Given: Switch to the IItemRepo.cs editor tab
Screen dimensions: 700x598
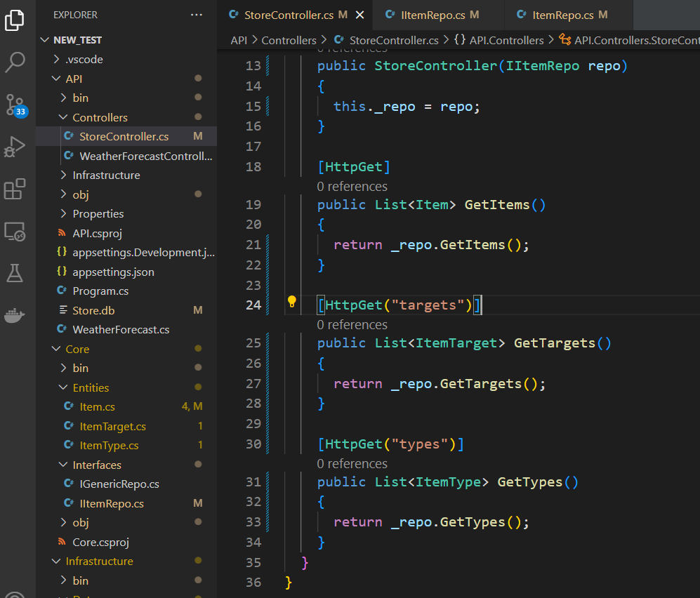Looking at the screenshot, I should [x=437, y=15].
